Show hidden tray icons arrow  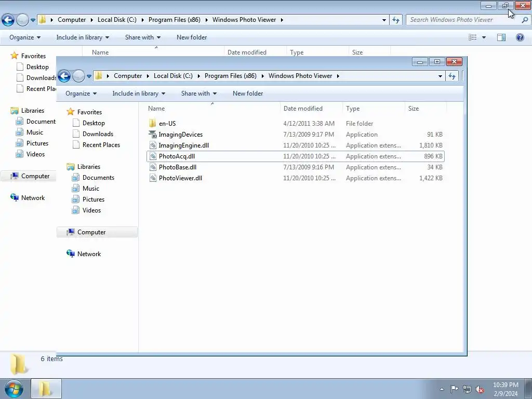click(442, 389)
